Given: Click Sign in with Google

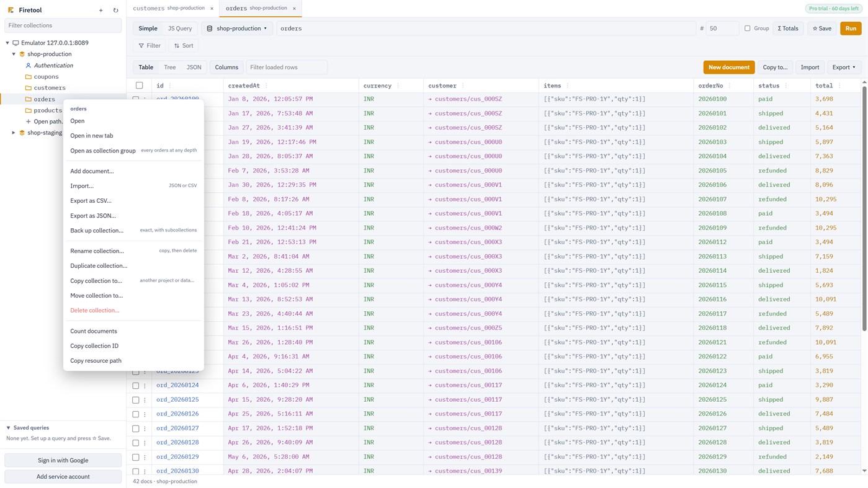Looking at the screenshot, I should click(x=63, y=461).
